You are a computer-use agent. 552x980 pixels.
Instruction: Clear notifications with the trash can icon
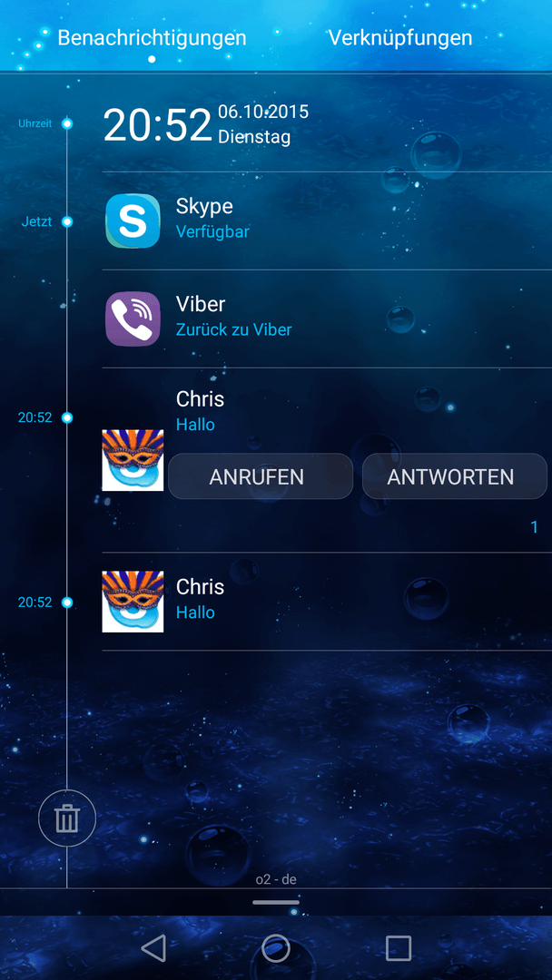point(67,818)
